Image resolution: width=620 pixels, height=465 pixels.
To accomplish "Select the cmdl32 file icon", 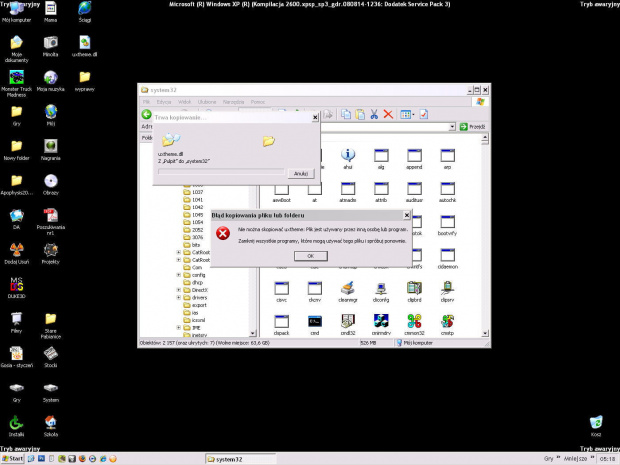I will [x=348, y=325].
